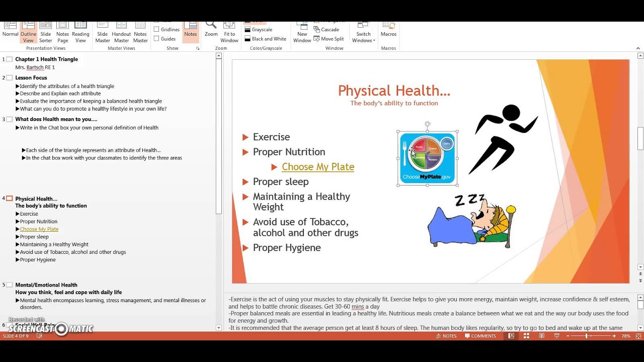
Task: Click the slide title 'Physical Health...'
Action: [394, 91]
